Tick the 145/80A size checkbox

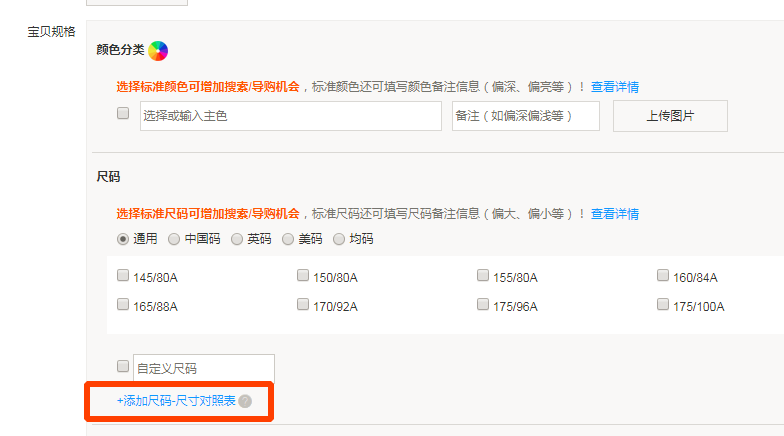point(123,276)
